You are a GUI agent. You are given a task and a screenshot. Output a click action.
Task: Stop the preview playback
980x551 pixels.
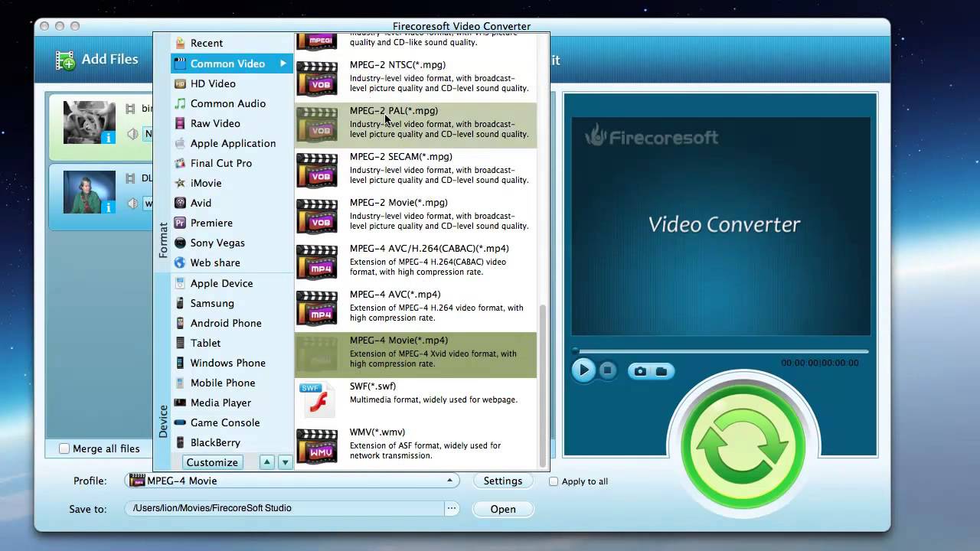(x=608, y=371)
